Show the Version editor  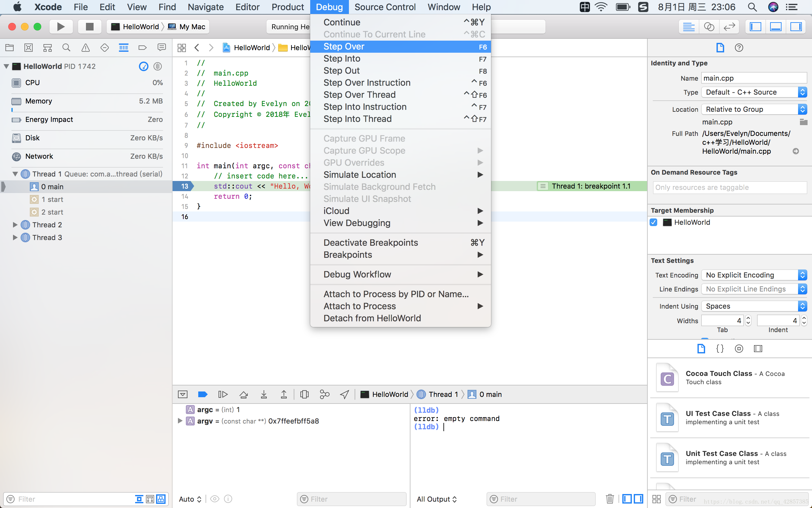pyautogui.click(x=729, y=27)
